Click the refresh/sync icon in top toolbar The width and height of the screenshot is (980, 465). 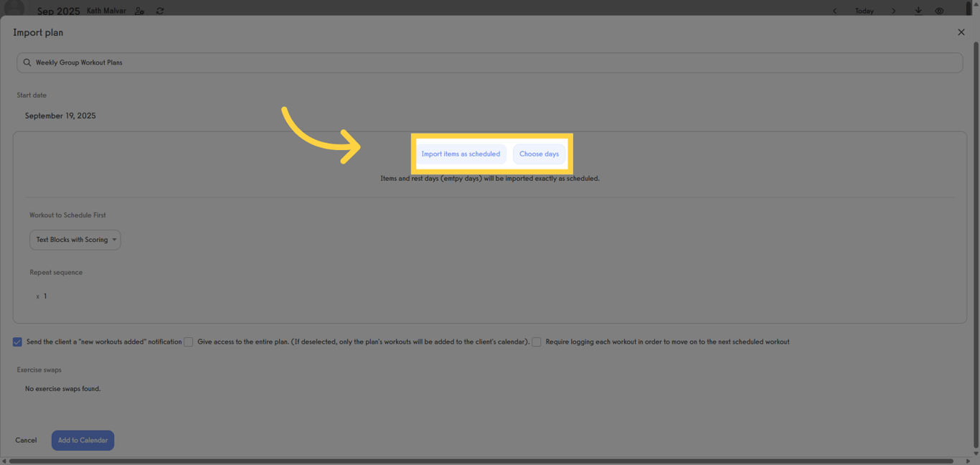[x=159, y=10]
